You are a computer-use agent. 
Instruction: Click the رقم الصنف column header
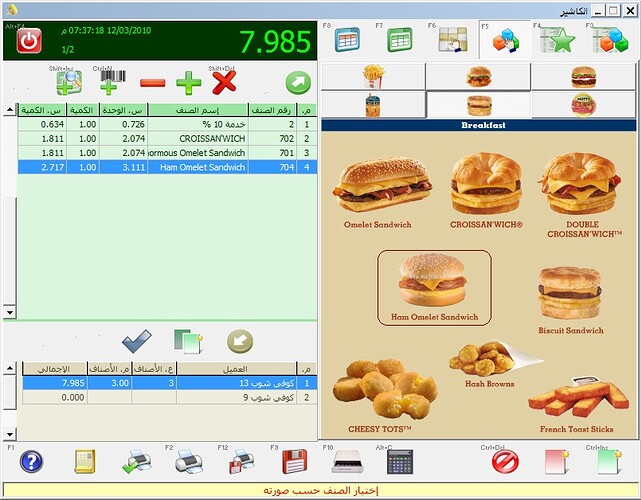click(x=273, y=110)
